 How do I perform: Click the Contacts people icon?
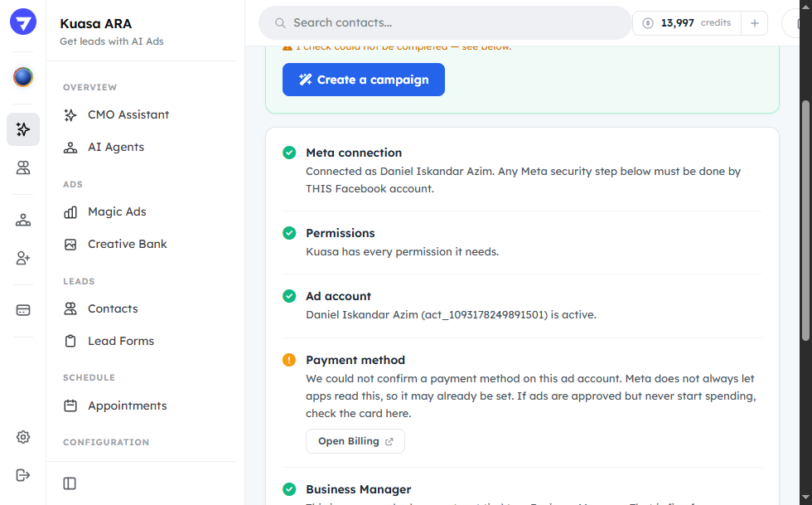(x=70, y=308)
